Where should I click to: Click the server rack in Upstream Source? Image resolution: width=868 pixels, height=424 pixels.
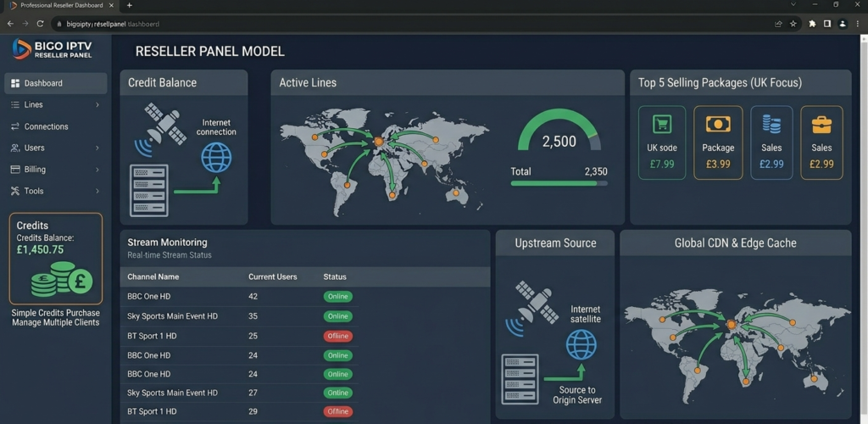tap(520, 379)
